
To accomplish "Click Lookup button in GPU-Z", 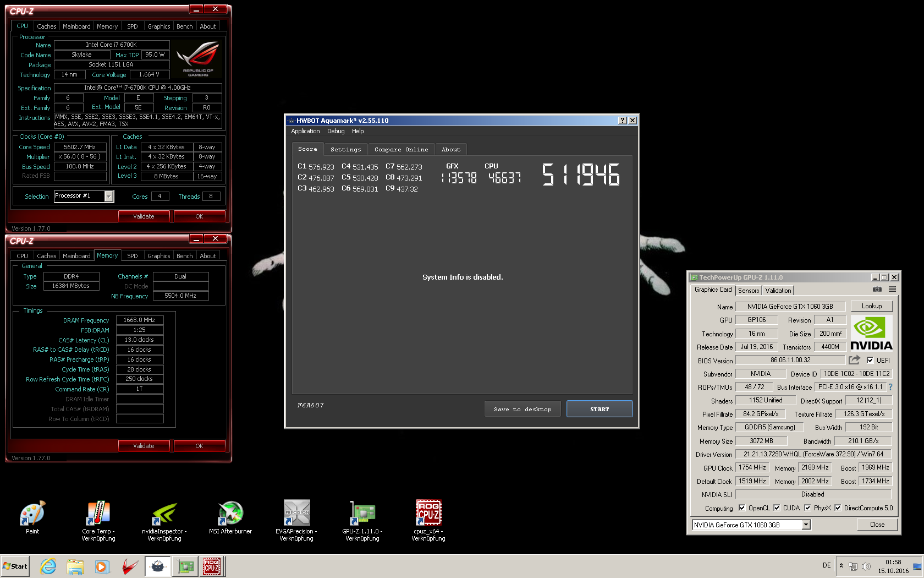I will (x=872, y=306).
